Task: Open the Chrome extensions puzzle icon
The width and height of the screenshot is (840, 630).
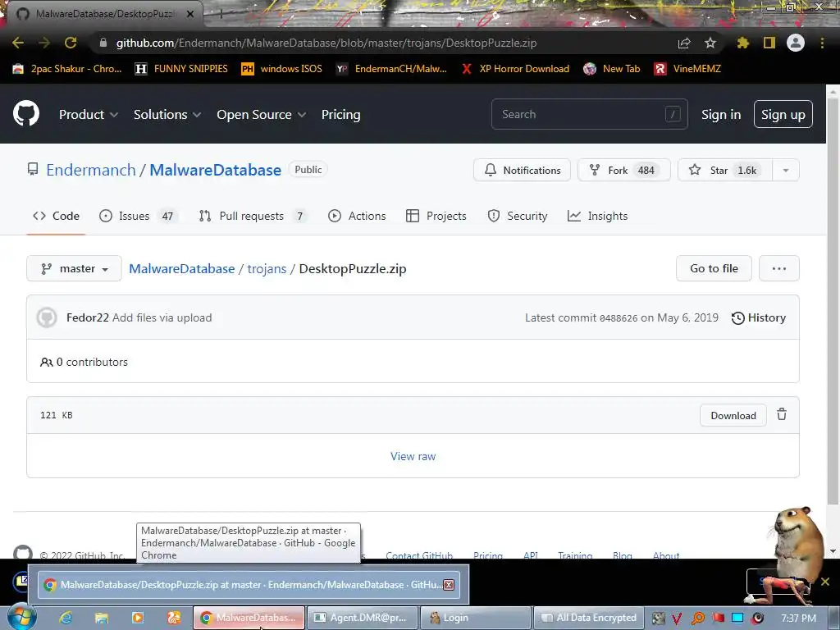Action: (x=742, y=43)
